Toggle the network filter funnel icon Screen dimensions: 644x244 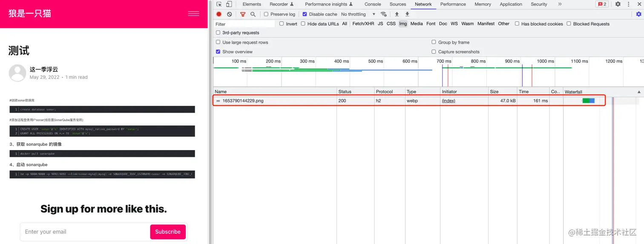243,14
